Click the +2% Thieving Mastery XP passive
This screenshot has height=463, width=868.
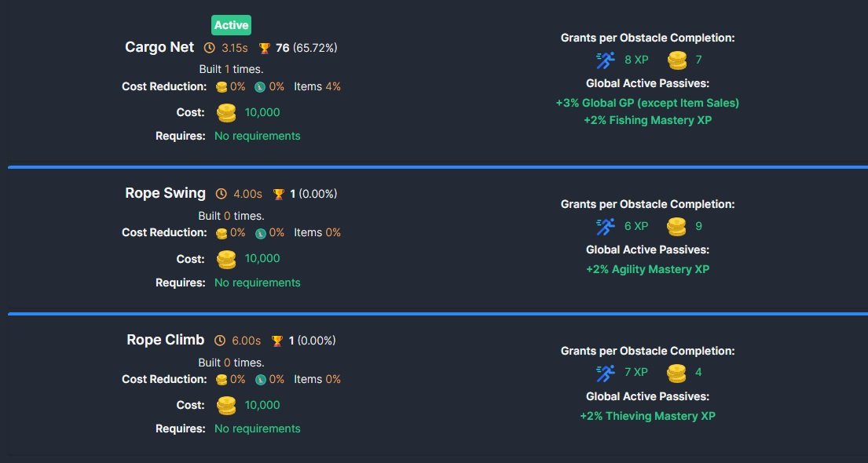[647, 416]
